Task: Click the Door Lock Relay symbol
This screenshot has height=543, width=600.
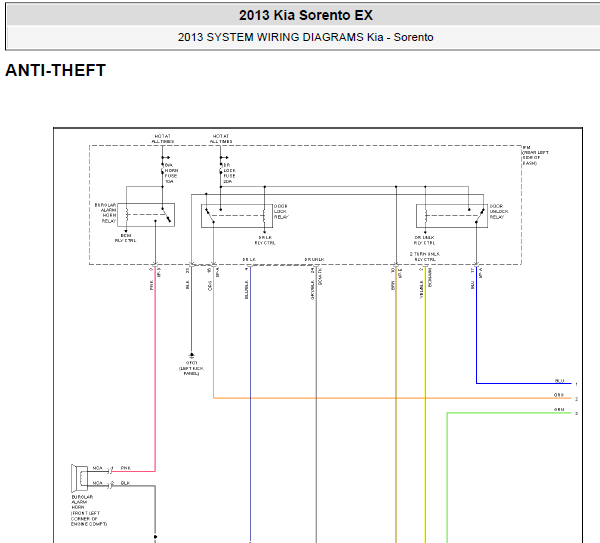Action: click(237, 216)
